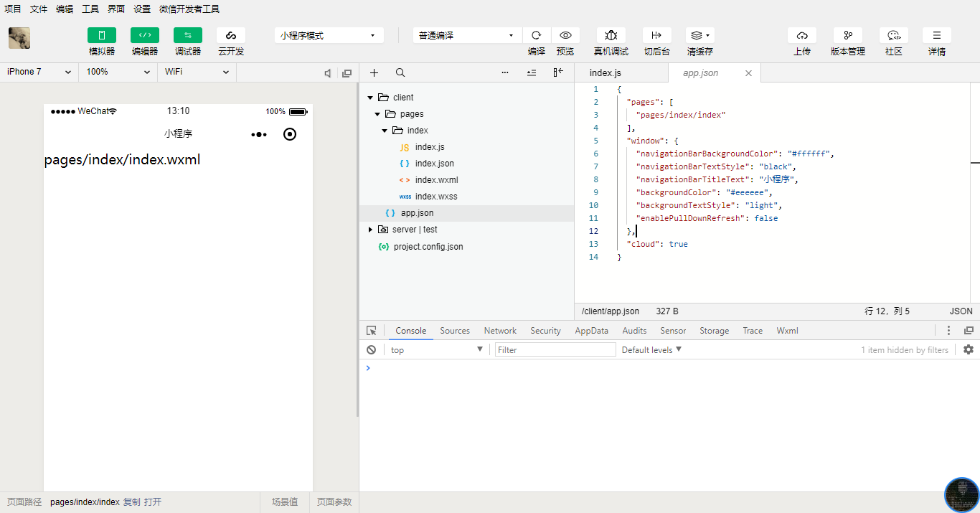Open the Network tab in debugger

[500, 331]
